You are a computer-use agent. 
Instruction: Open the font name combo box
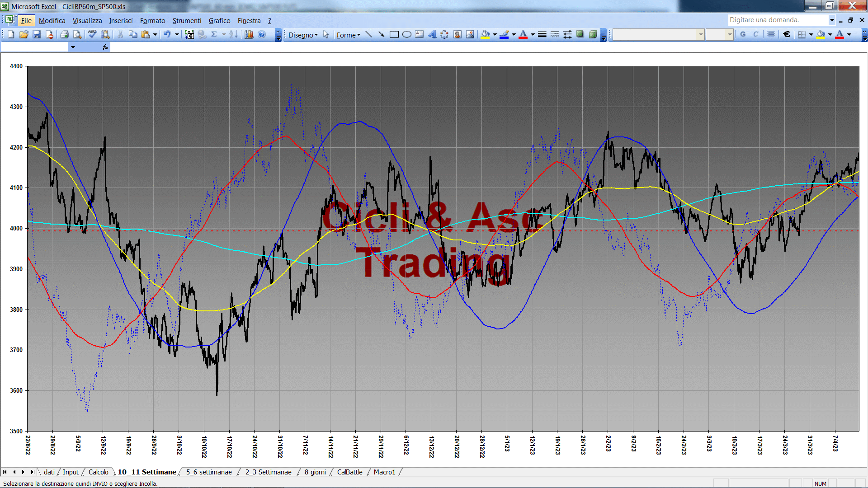click(x=659, y=34)
